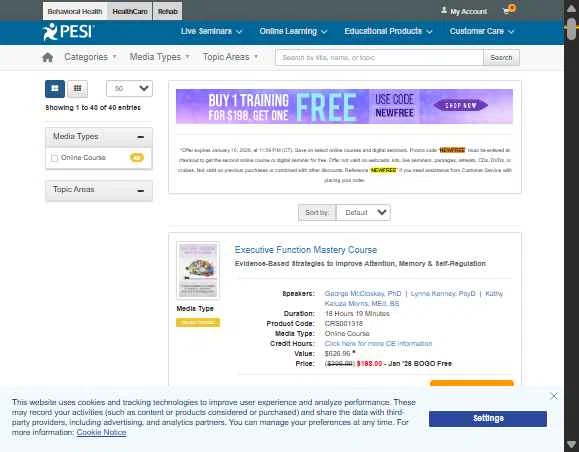Screen dimensions: 579x452
Task: View speaker Lynne Kenney, PsyD
Action: point(443,294)
